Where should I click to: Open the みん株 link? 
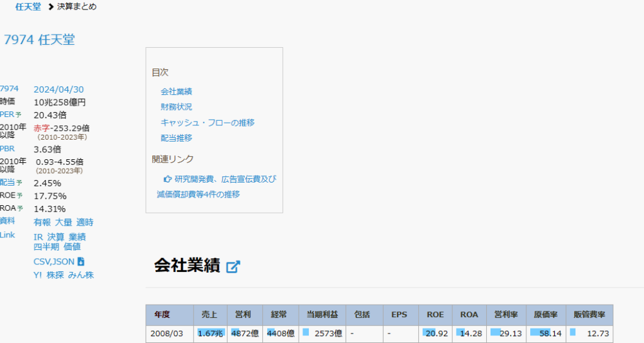81,275
